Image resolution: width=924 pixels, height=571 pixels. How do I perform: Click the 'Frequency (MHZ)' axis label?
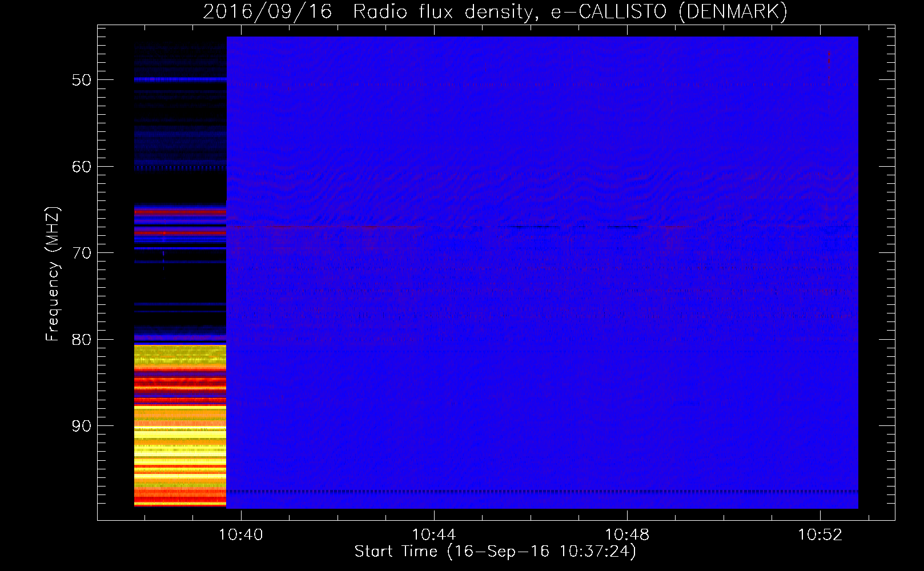pos(53,274)
